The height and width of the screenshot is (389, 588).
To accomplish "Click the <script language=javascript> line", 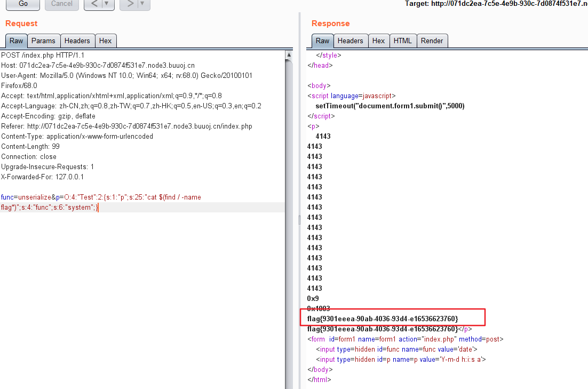I will pyautogui.click(x=352, y=96).
